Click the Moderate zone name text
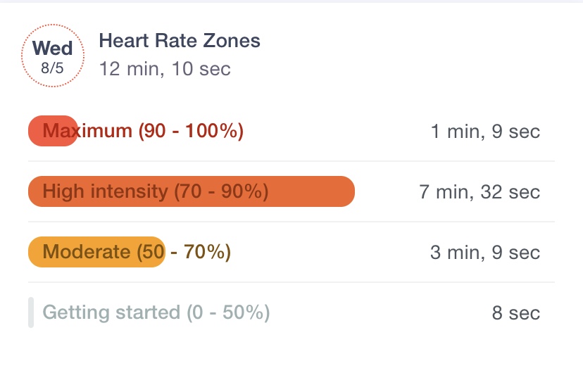This screenshot has width=583, height=392. point(87,252)
